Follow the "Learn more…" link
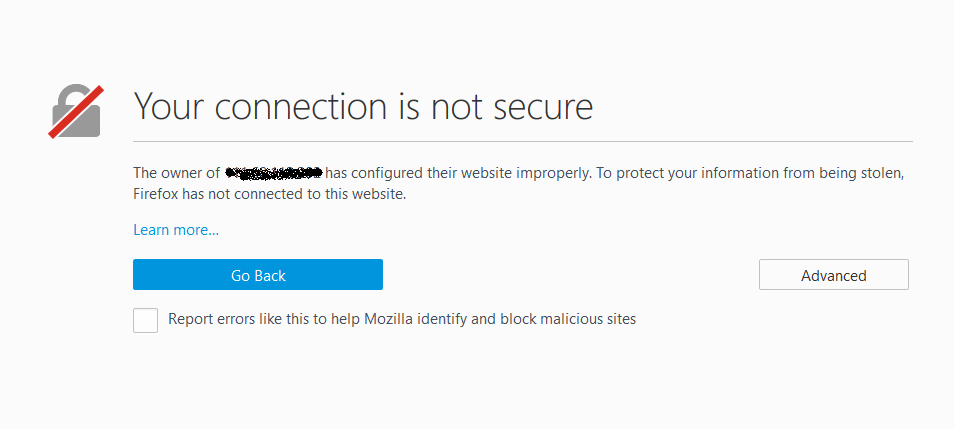 click(x=176, y=230)
